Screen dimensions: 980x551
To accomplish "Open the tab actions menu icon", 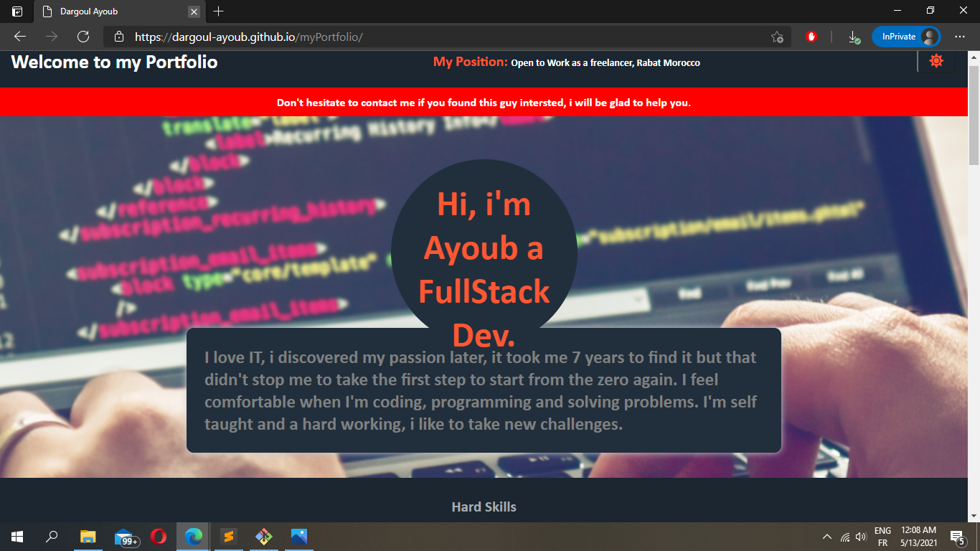I will coord(17,11).
